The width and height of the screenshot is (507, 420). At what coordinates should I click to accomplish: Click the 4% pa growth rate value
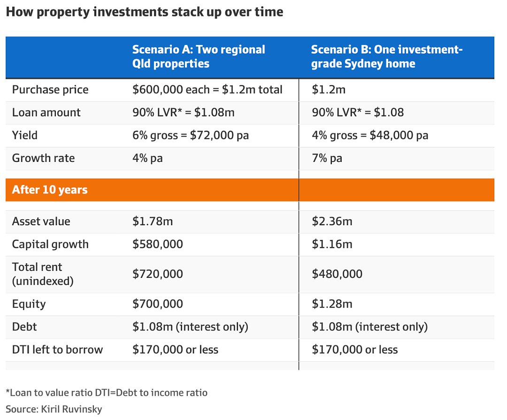click(x=147, y=158)
